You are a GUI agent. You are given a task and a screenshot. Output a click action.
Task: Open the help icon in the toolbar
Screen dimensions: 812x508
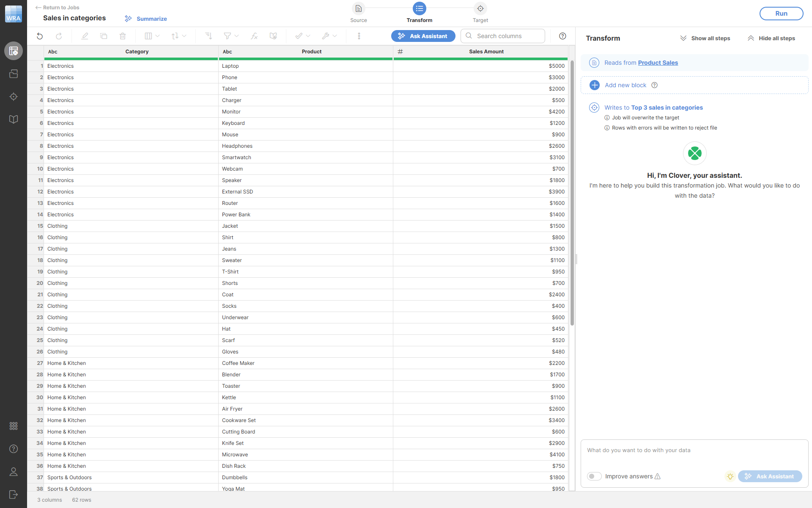(562, 36)
